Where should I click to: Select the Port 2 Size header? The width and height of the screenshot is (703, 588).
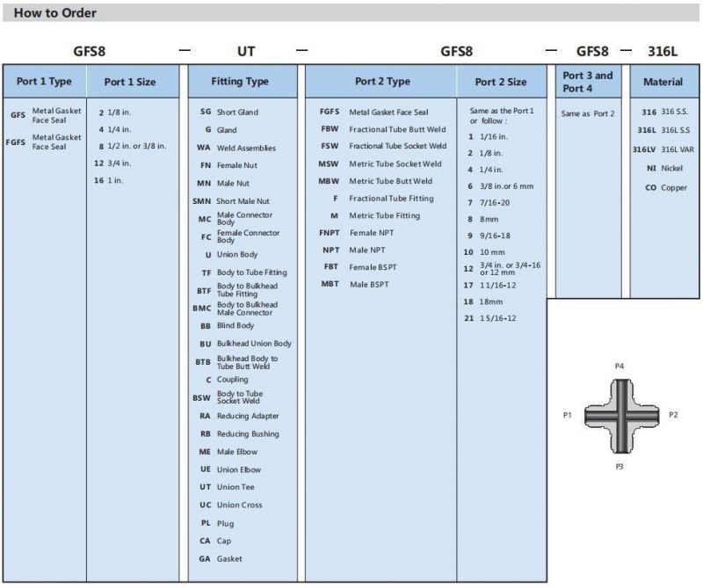pyautogui.click(x=501, y=82)
